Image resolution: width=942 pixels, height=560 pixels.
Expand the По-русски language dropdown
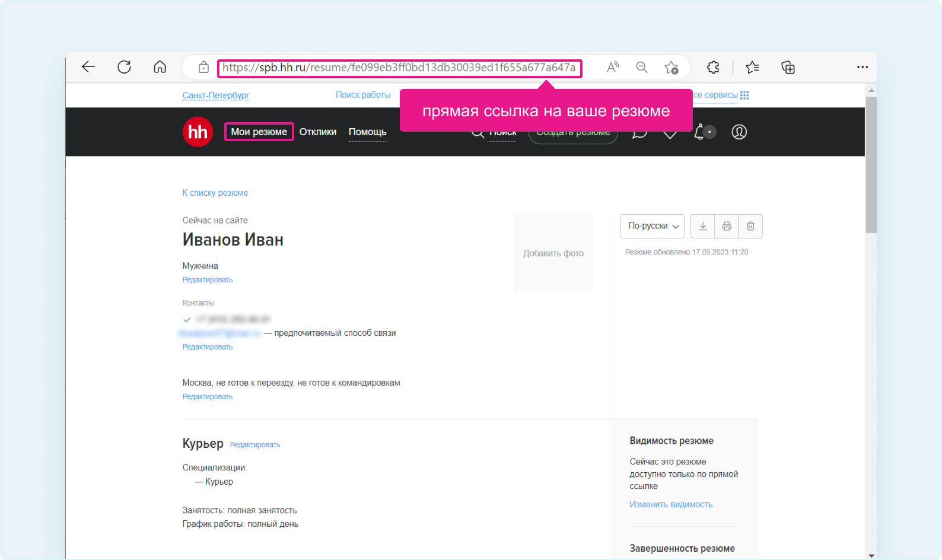pyautogui.click(x=652, y=226)
